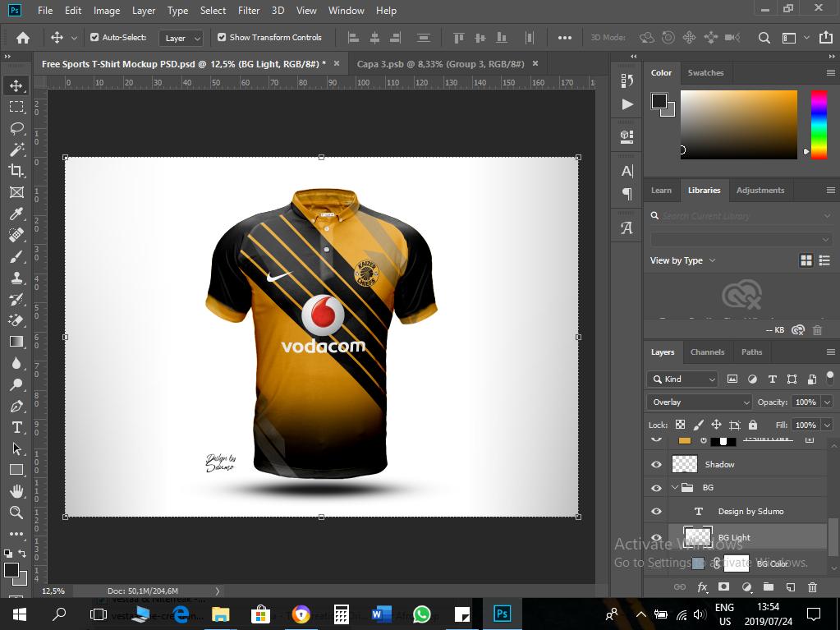Click the hue spectrum slider bar

tap(819, 124)
